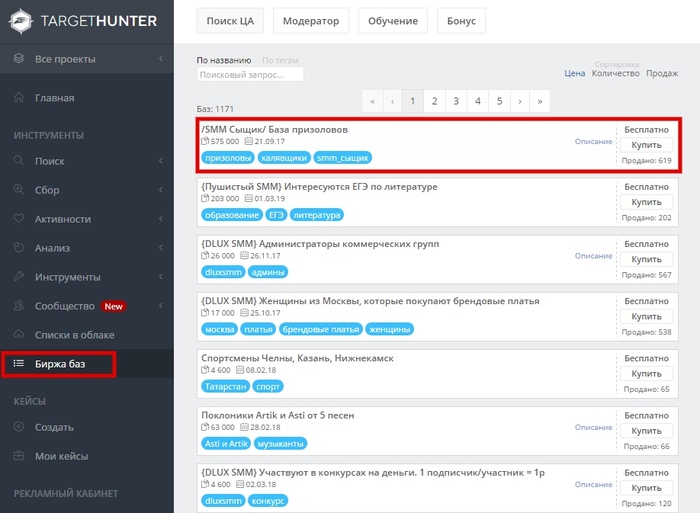This screenshot has width=700, height=513.
Task: Click the home icon beside Главная
Action: [18, 98]
